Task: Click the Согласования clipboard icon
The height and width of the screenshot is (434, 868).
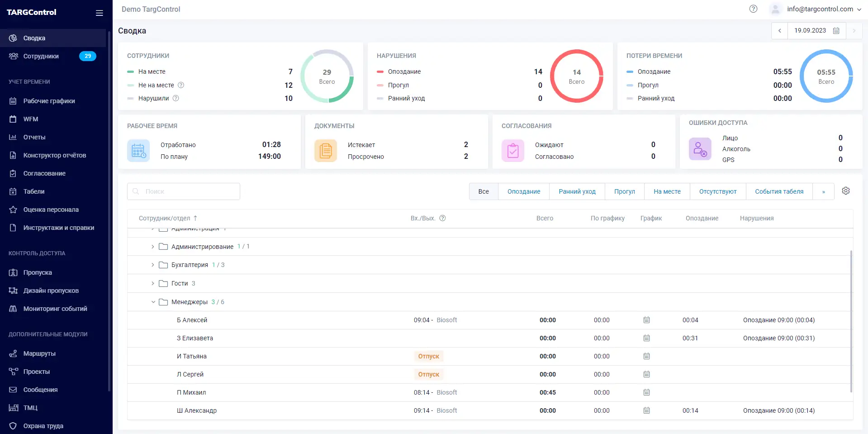Action: [513, 151]
